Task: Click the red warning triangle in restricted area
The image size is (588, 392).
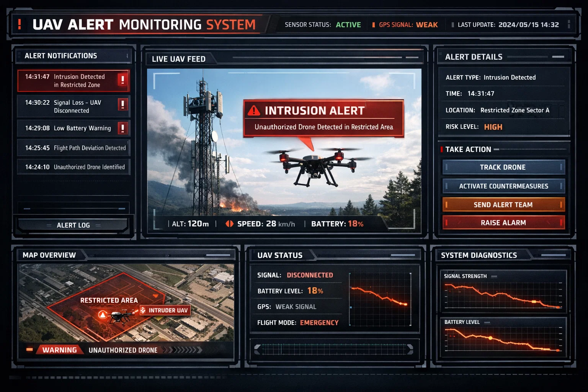Action: coord(103,315)
